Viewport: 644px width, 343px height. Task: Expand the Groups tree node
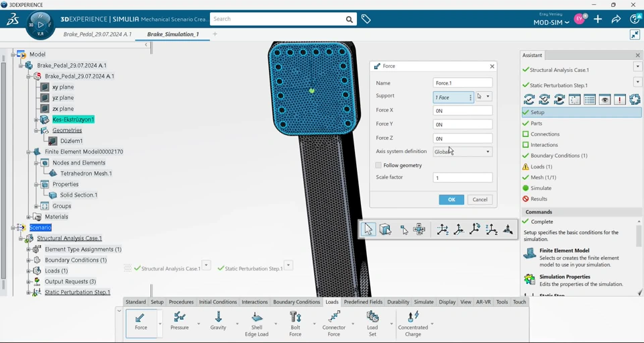tap(36, 206)
